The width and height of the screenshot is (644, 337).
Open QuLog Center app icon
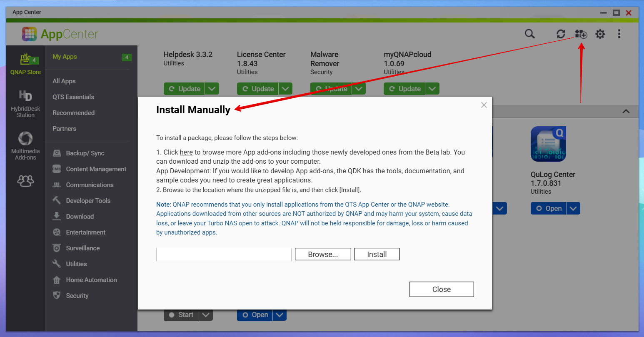[x=548, y=144]
